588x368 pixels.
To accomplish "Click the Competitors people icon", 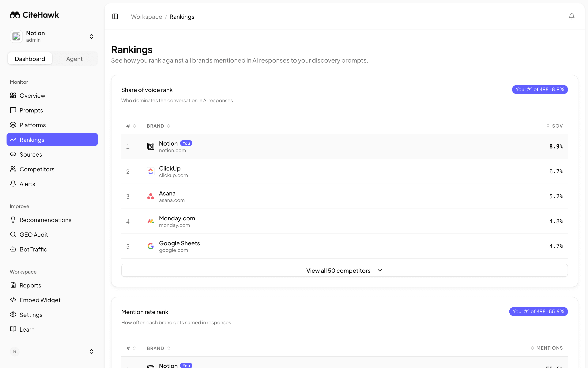I will [13, 169].
